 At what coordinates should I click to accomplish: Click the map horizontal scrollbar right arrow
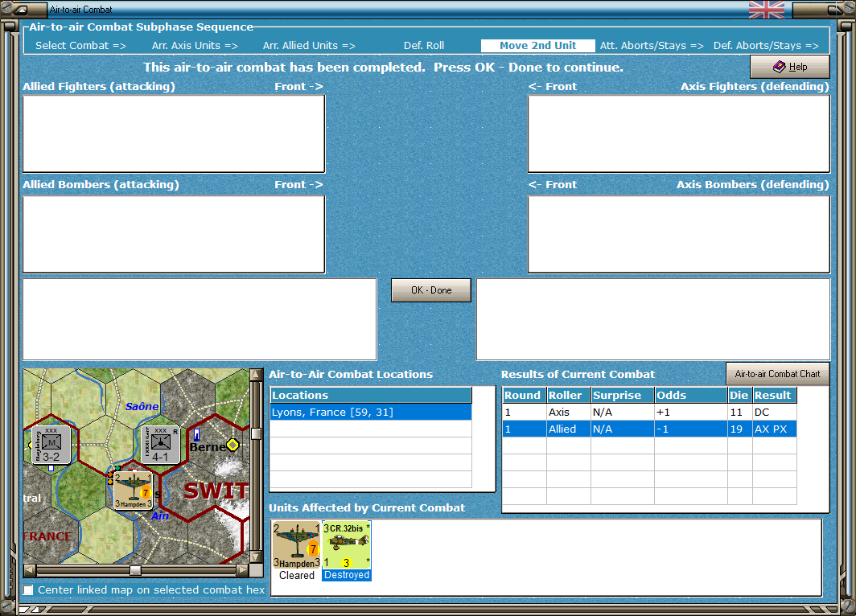242,570
